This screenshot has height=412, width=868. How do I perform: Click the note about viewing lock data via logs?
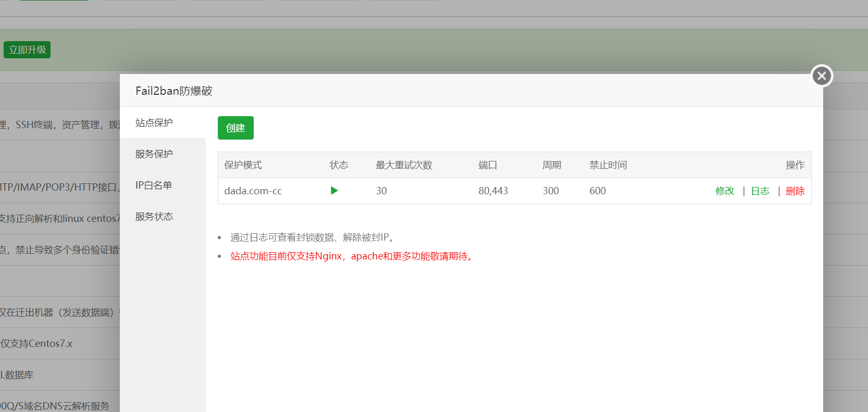point(313,238)
